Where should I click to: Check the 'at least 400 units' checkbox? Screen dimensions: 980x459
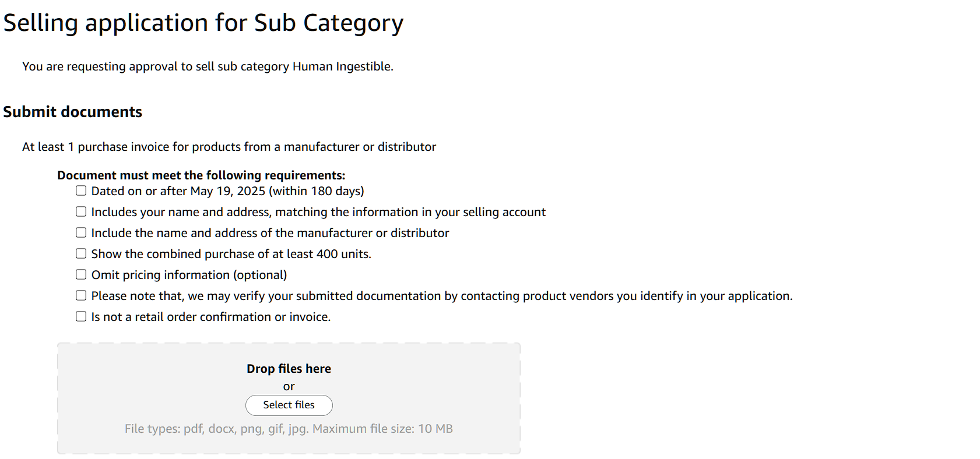[81, 253]
